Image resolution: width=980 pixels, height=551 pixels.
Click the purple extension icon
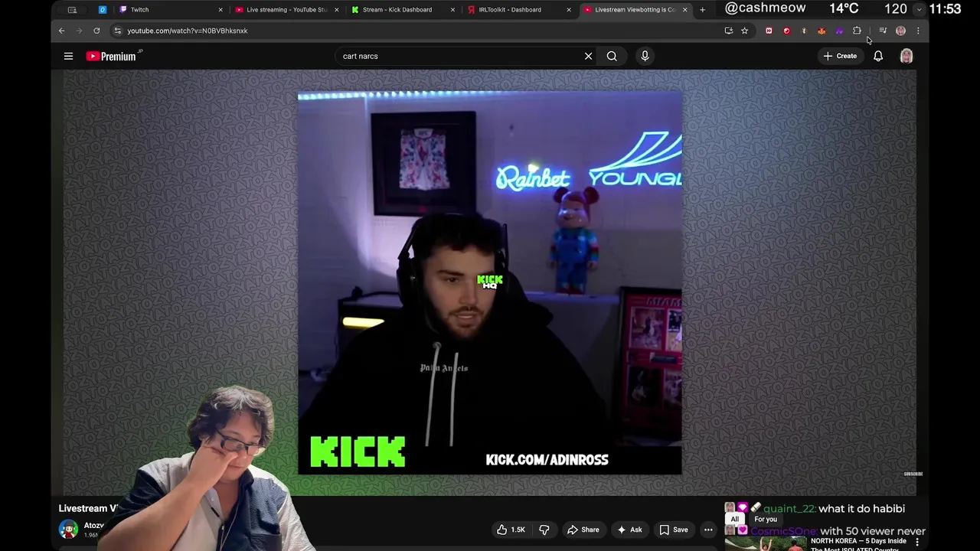839,31
